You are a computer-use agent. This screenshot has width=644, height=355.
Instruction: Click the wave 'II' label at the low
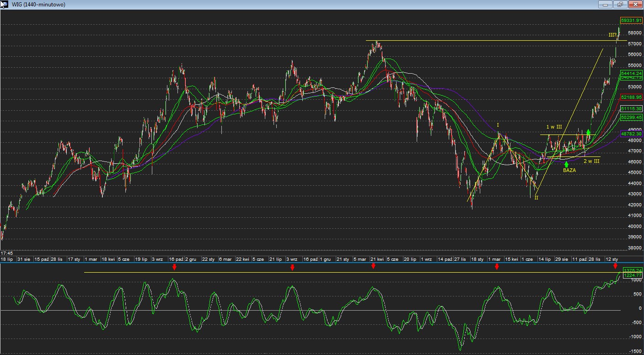click(x=537, y=198)
